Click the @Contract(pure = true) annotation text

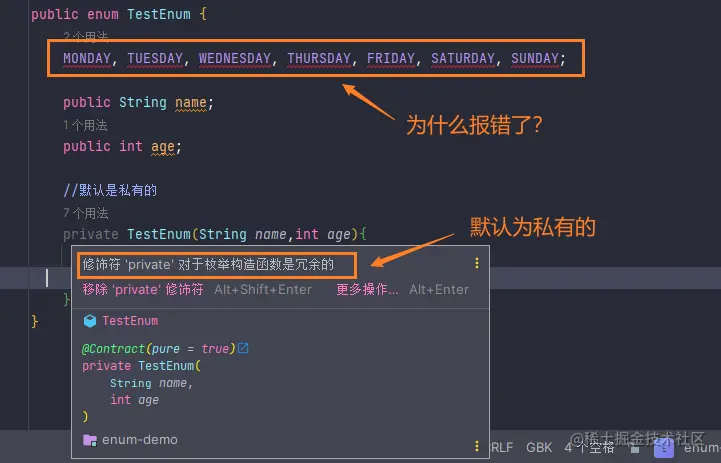pos(159,349)
